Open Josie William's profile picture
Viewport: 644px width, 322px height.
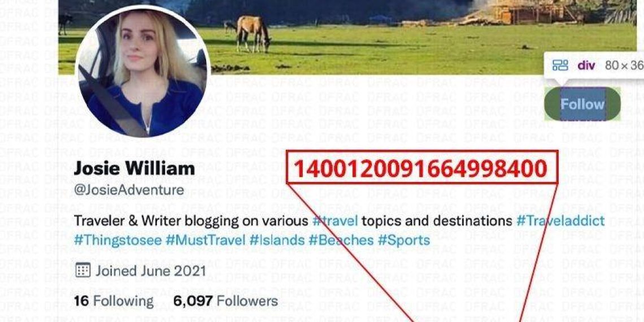(x=142, y=71)
